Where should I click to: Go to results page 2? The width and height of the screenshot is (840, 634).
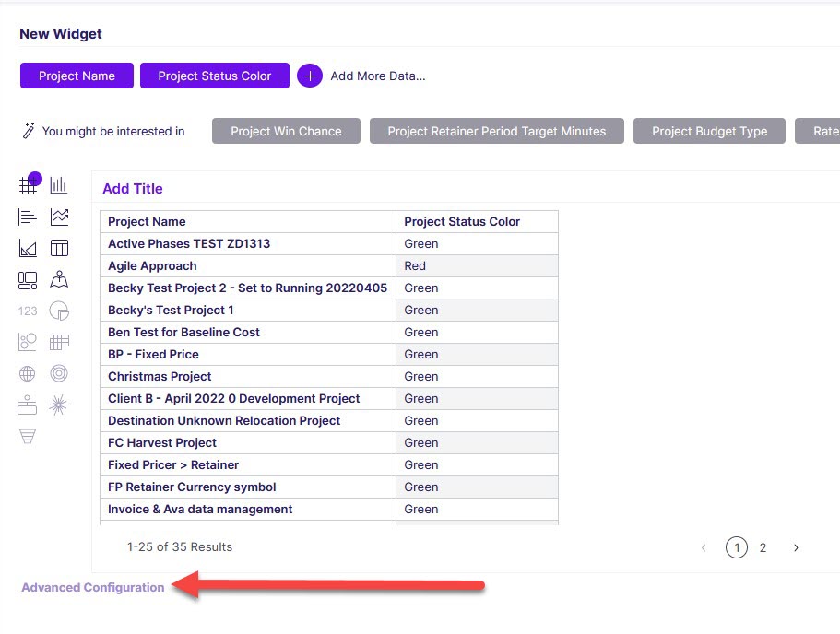pyautogui.click(x=763, y=547)
